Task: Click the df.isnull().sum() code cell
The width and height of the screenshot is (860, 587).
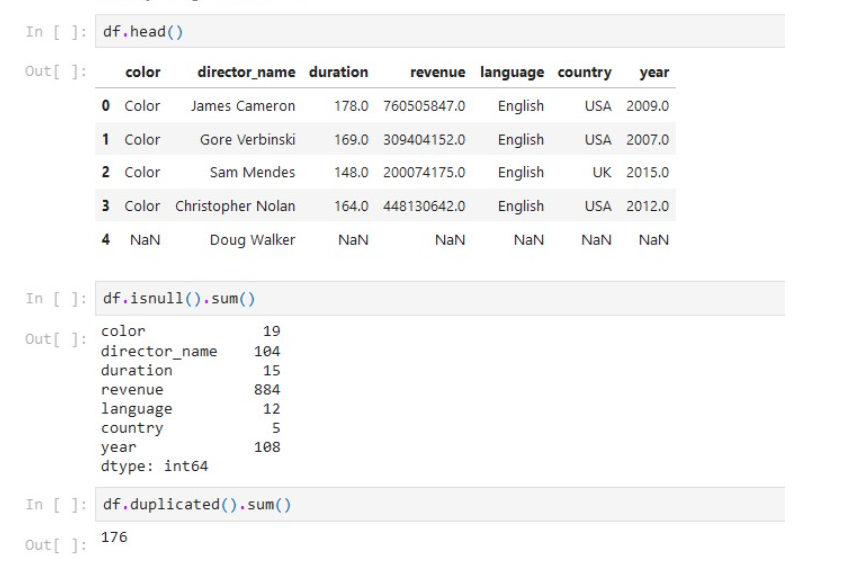Action: [x=439, y=298]
